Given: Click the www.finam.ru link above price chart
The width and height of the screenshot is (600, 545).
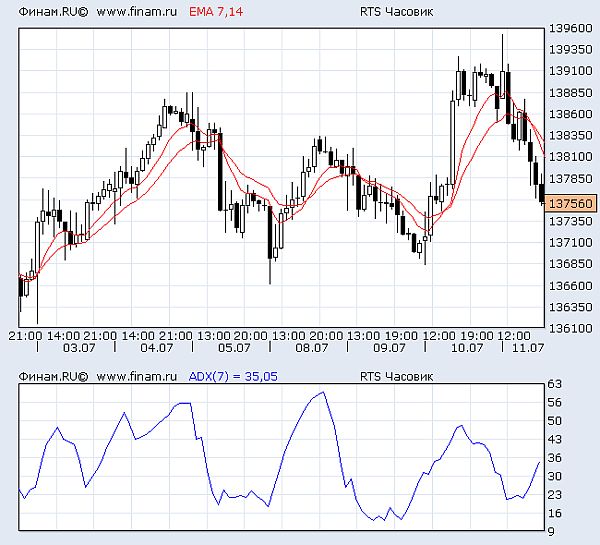Looking at the screenshot, I should [137, 12].
